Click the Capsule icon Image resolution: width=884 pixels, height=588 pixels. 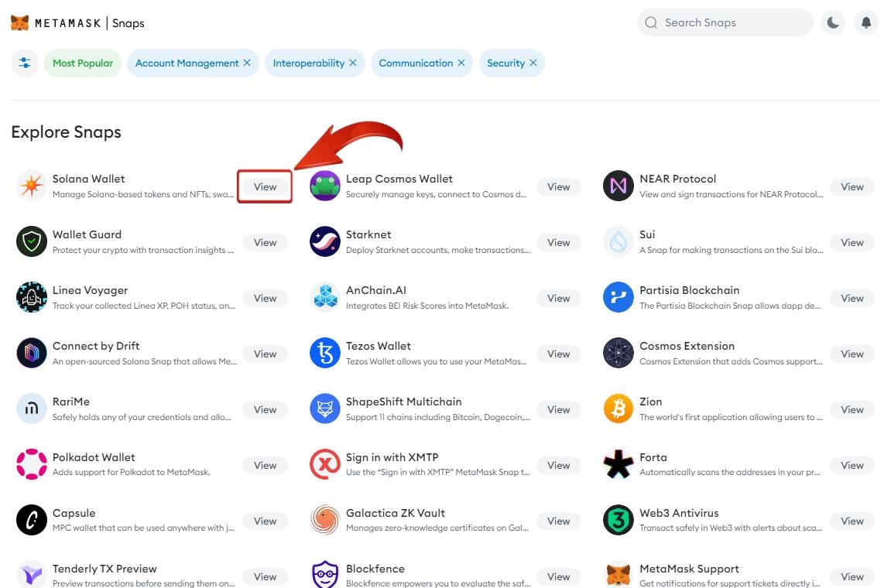32,520
